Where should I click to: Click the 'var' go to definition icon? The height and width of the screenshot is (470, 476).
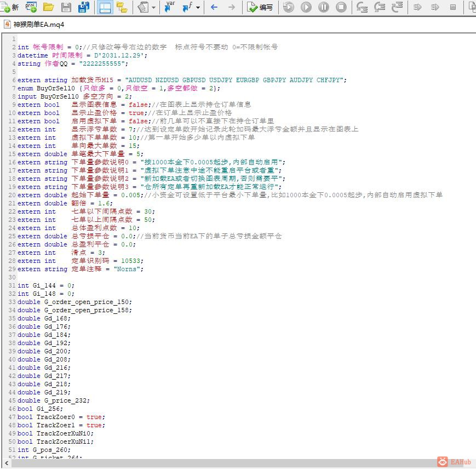[x=169, y=7]
